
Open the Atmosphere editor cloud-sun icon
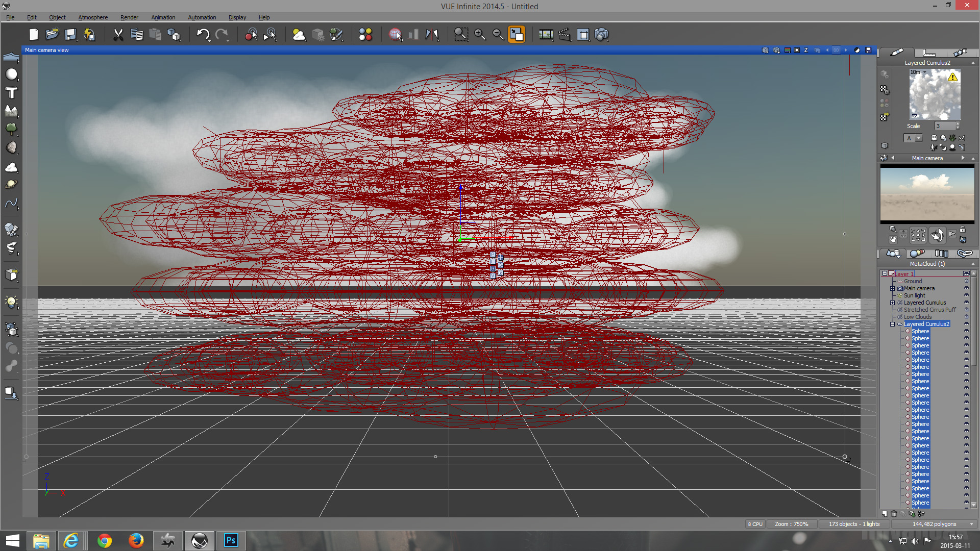click(x=299, y=34)
